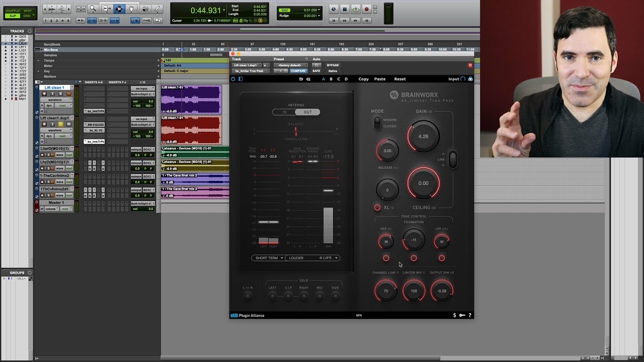This screenshot has width=644, height=362.
Task: Toggle the Modern/Classic mode switch
Action: pos(377,123)
